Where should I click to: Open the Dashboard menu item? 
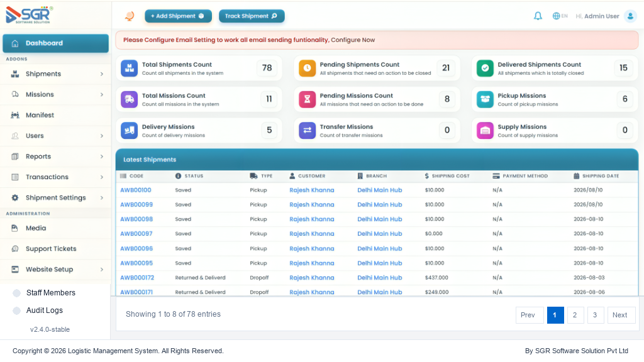55,43
